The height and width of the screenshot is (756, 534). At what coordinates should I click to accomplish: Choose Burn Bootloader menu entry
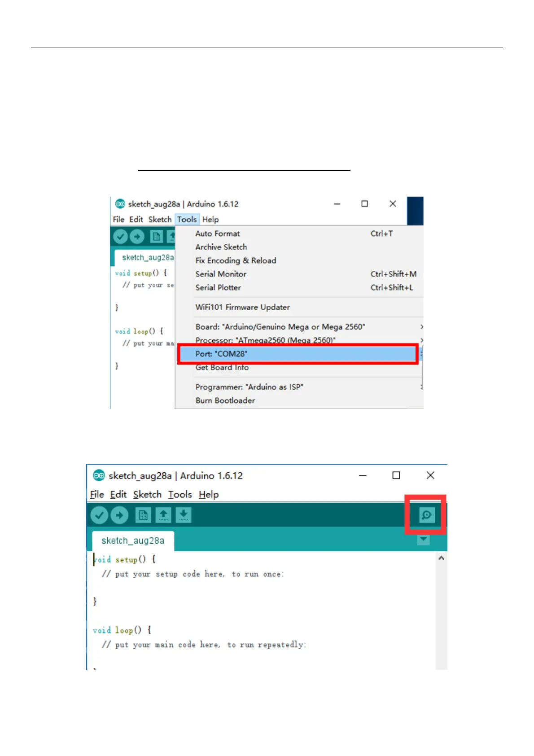[298, 400]
